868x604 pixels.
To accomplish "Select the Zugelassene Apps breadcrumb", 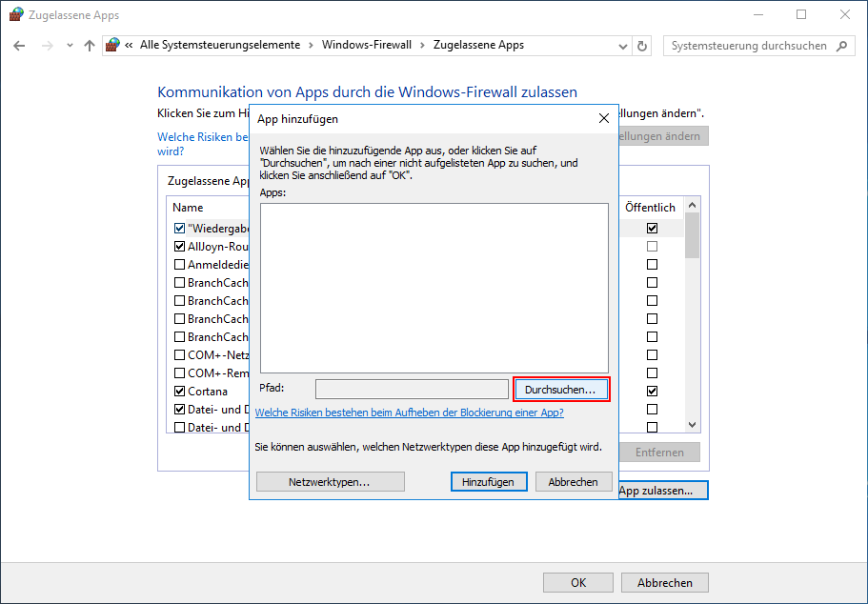I will coord(478,45).
